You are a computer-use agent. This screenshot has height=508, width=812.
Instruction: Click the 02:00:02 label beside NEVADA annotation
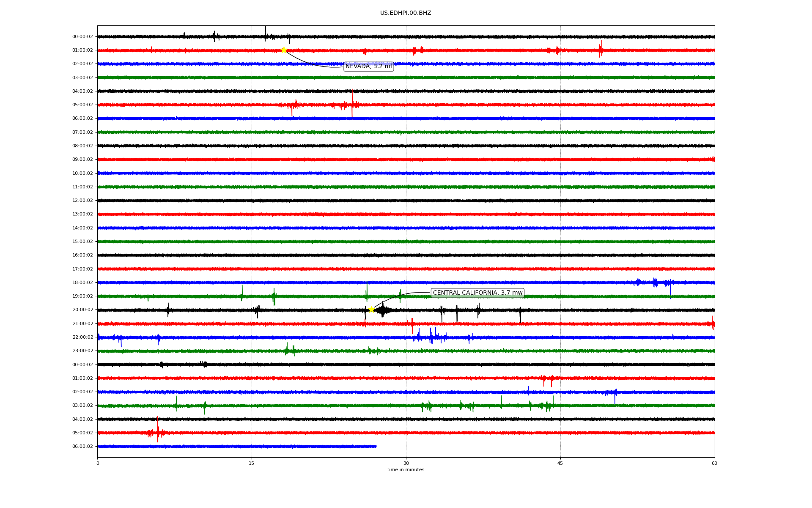tap(82, 64)
